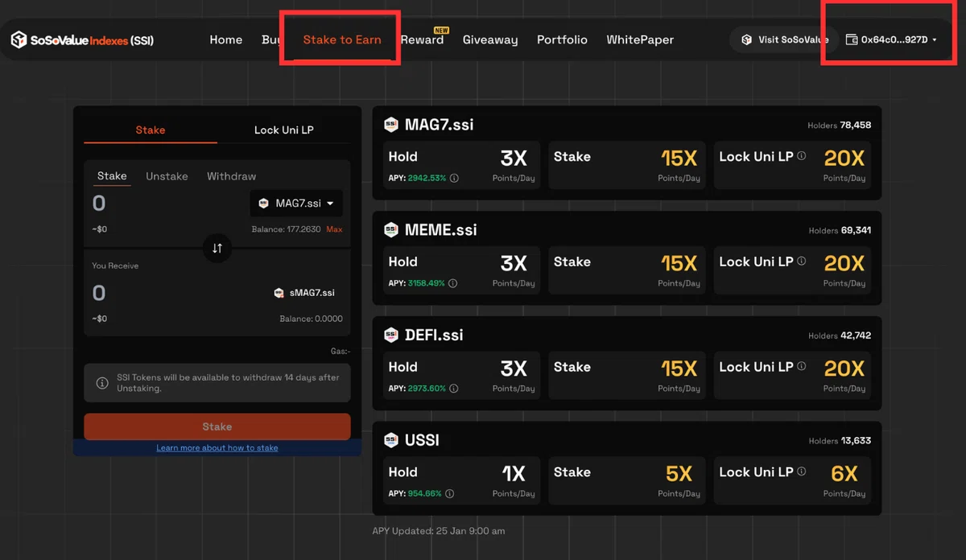Image resolution: width=966 pixels, height=560 pixels.
Task: Click Holders 13,633 on USSI card
Action: coord(840,441)
